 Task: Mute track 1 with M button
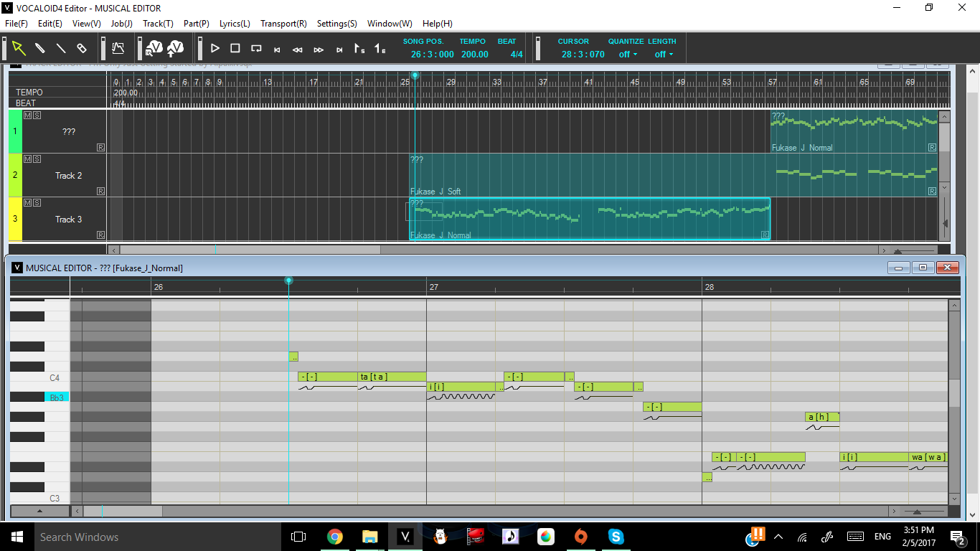(x=28, y=115)
